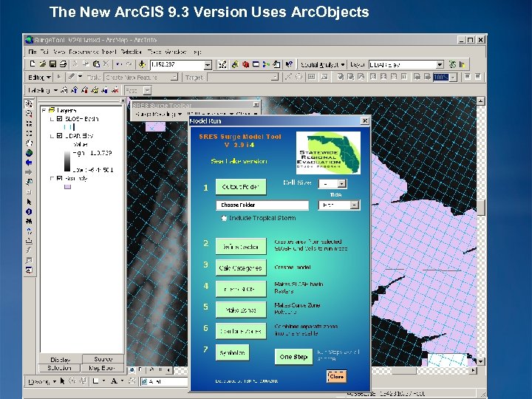This screenshot has height=399, width=532.
Task: Open an existing map document
Action: pyautogui.click(x=43, y=64)
